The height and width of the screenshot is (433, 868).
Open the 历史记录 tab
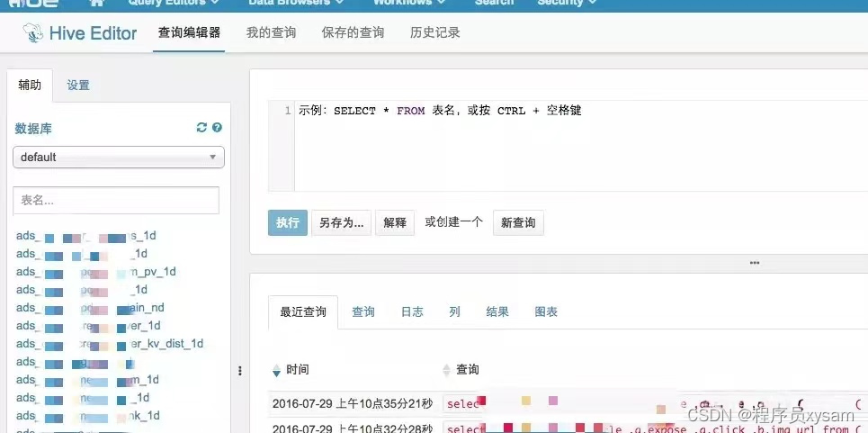pos(435,32)
